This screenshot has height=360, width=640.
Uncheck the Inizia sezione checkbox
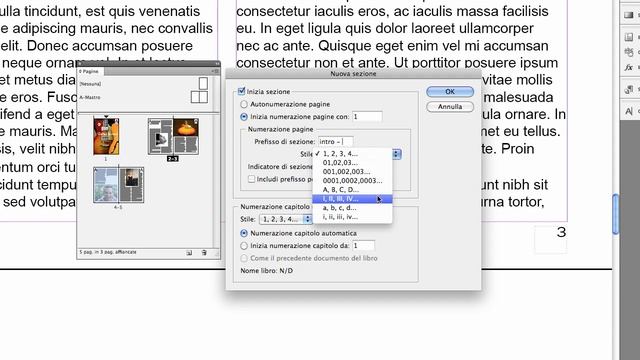click(x=241, y=91)
